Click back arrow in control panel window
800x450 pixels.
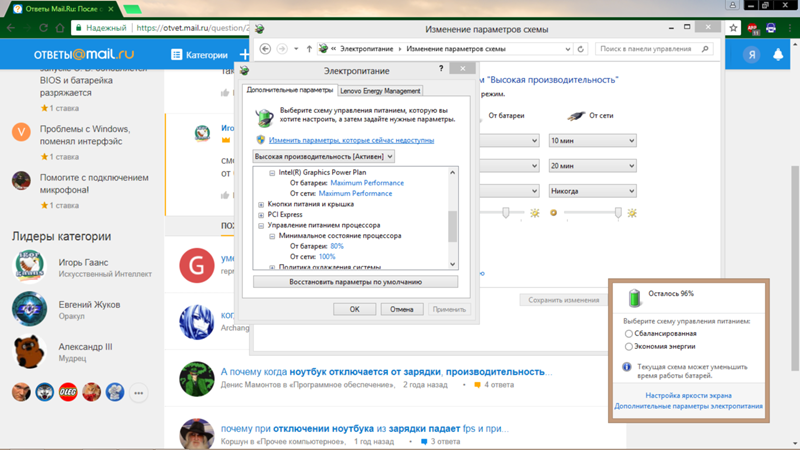pyautogui.click(x=265, y=48)
